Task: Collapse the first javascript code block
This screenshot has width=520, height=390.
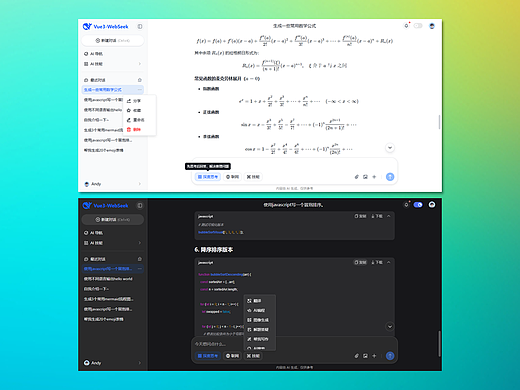Action: click(389, 216)
